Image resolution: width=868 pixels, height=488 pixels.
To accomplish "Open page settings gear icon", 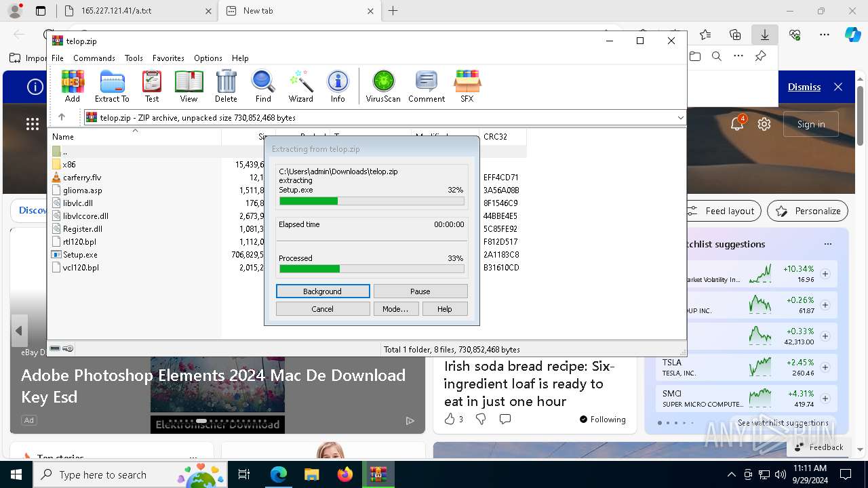I will 764,124.
